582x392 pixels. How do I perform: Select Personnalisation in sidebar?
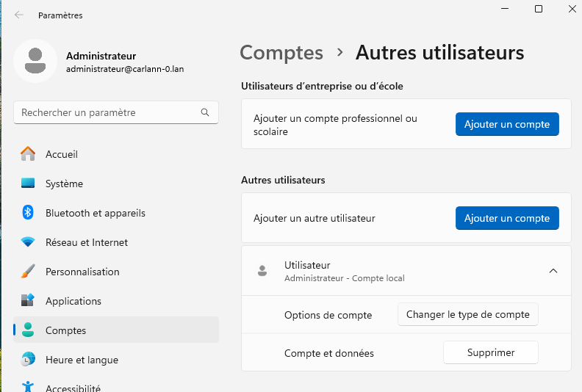click(116, 271)
